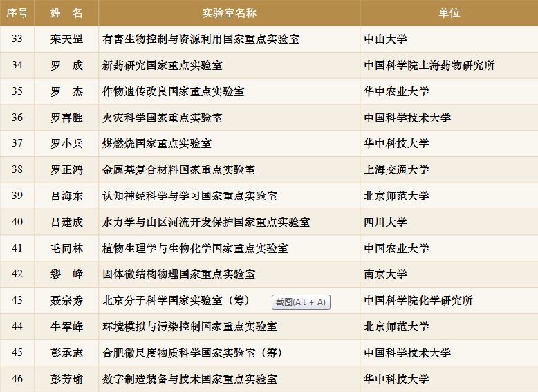Select 火灾科学国家重点实验室 entry
This screenshot has height=392, width=538.
pos(162,118)
